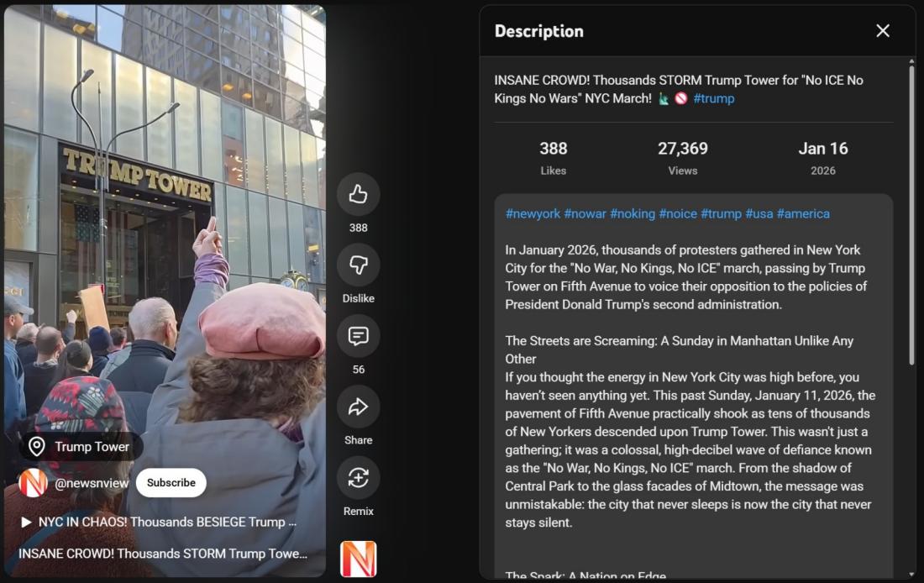Open the #newyork hashtag
Screen dimensions: 924x583
click(533, 213)
